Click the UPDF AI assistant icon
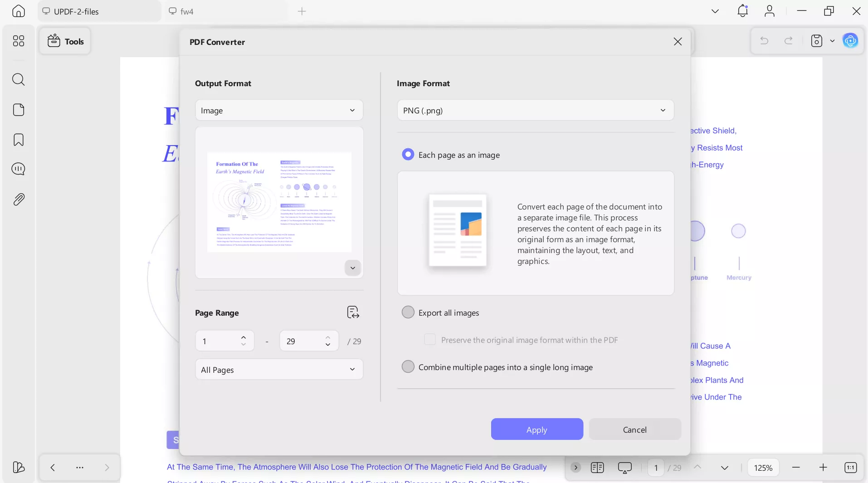This screenshot has width=868, height=483. 850,41
